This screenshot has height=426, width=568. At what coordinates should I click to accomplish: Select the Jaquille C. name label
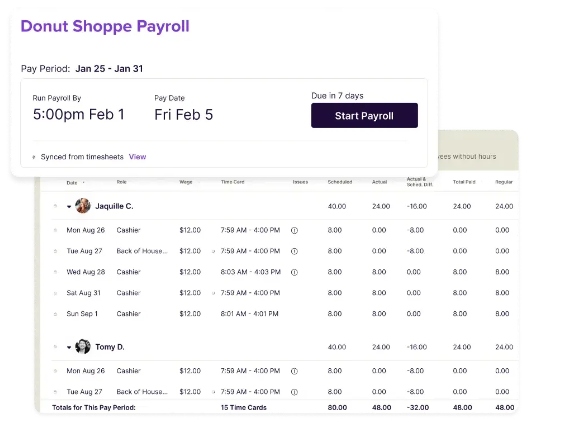pyautogui.click(x=114, y=206)
